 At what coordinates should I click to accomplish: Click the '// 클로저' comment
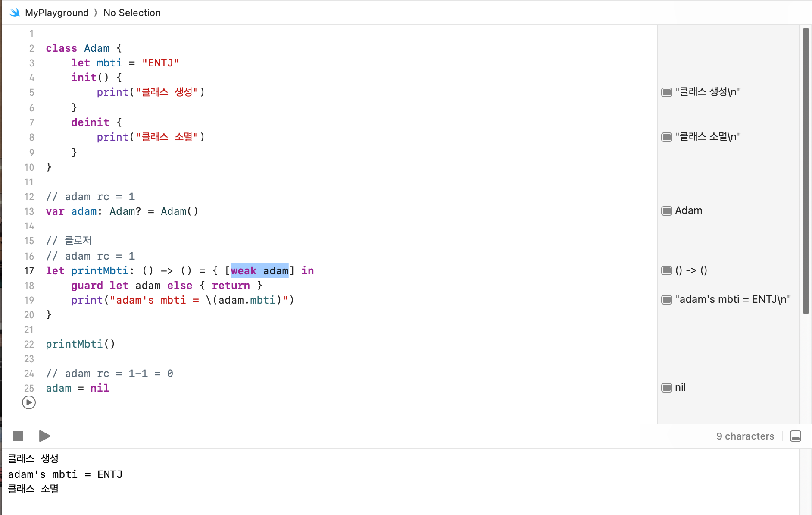pos(69,241)
